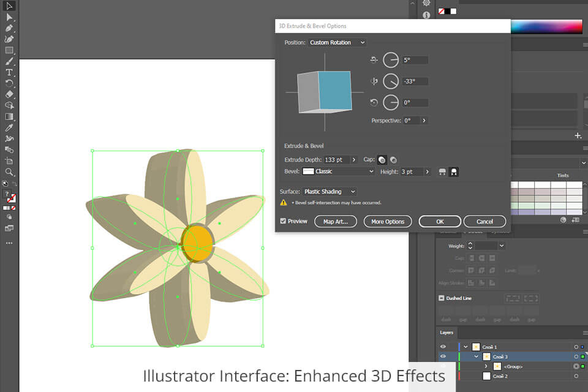Image resolution: width=588 pixels, height=392 pixels.
Task: Click the fill/stroke swatch in toolbar
Action: pyautogui.click(x=10, y=197)
